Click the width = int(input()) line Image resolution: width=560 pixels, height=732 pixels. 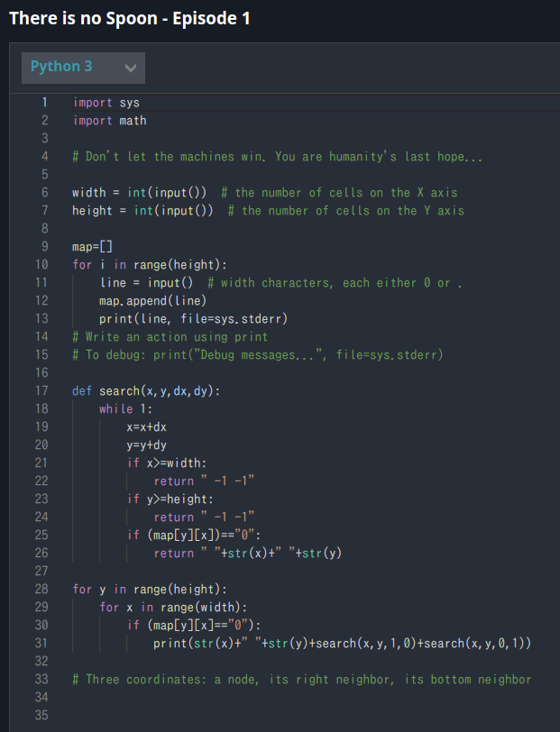pyautogui.click(x=139, y=192)
